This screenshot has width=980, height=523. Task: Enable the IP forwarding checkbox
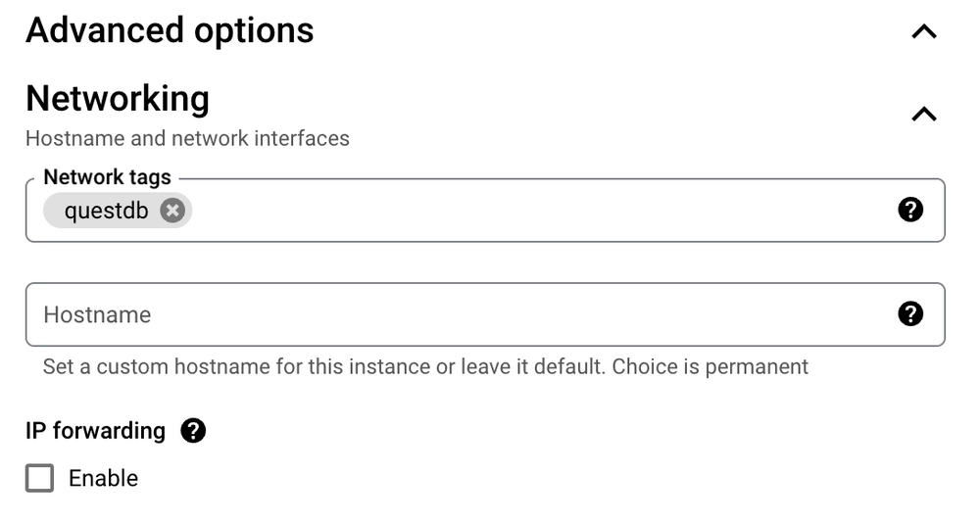click(39, 478)
